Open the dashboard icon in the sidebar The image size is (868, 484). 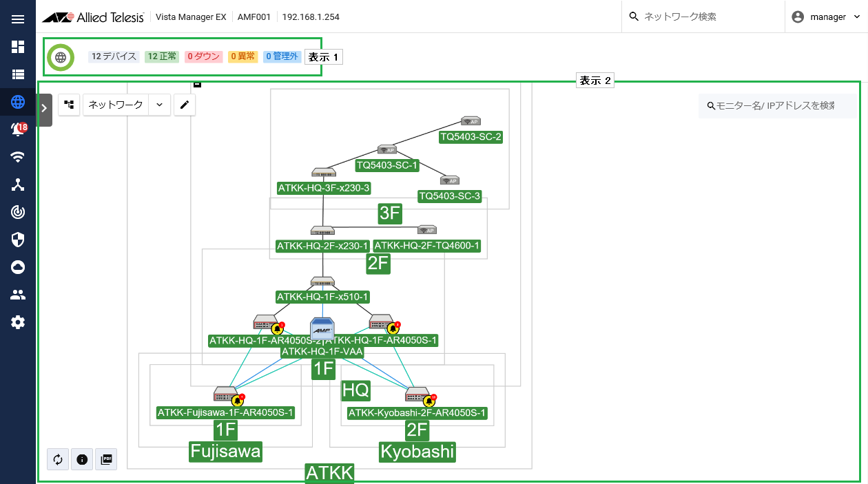click(x=18, y=47)
